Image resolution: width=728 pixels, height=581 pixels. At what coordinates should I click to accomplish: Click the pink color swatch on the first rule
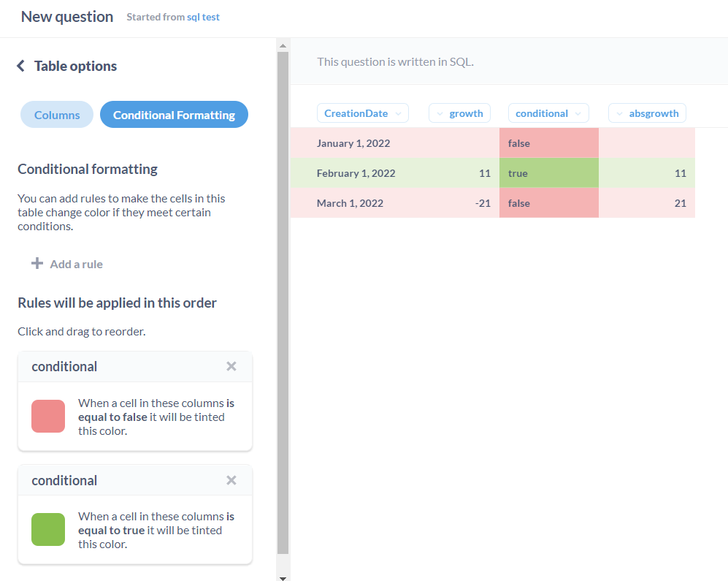pos(47,416)
